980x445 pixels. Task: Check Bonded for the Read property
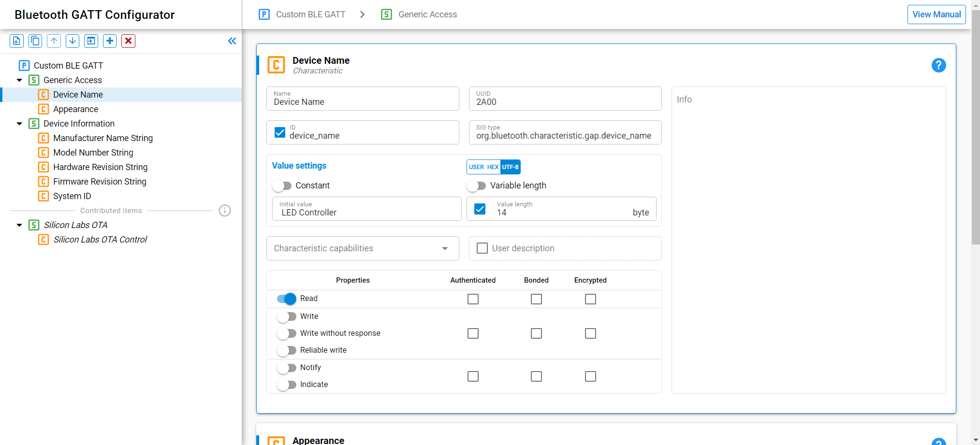pos(536,299)
